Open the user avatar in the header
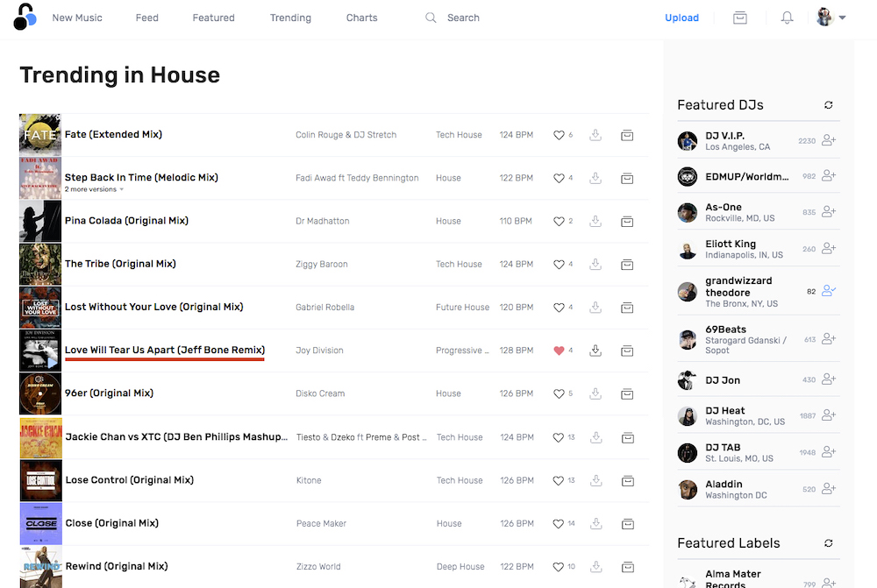877x588 pixels. click(x=824, y=17)
